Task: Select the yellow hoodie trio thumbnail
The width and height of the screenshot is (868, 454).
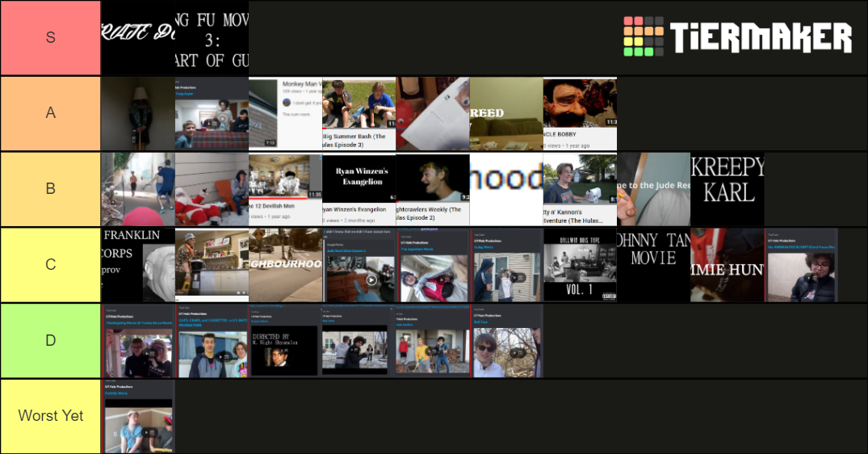Action: point(433,341)
